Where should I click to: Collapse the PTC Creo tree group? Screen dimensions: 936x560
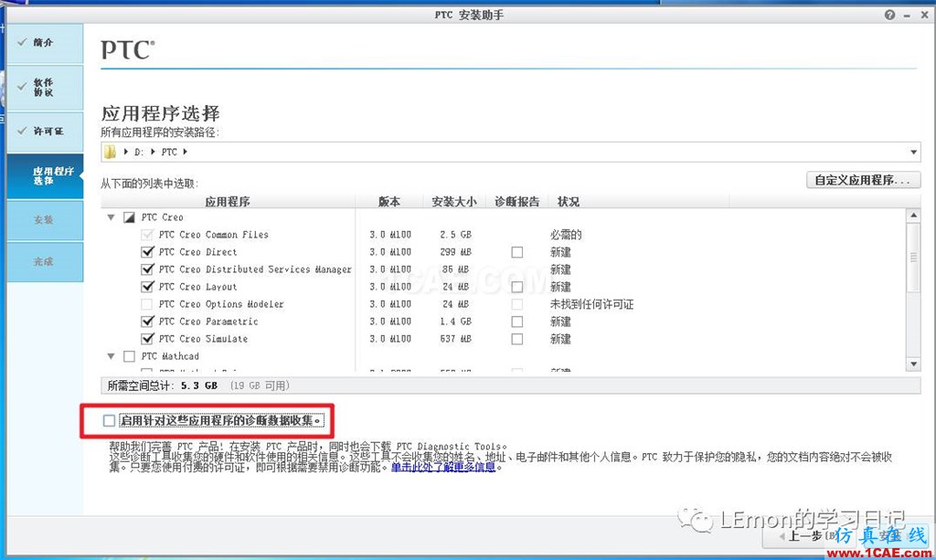click(x=111, y=217)
